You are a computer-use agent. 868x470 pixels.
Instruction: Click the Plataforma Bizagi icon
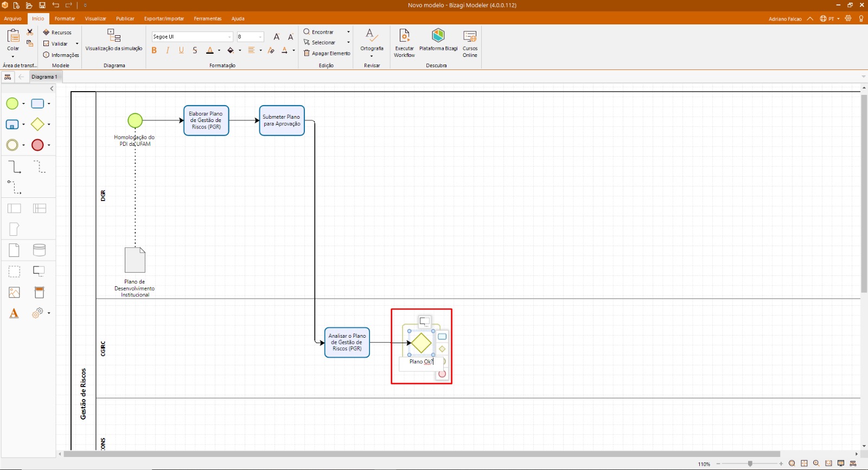pos(438,41)
